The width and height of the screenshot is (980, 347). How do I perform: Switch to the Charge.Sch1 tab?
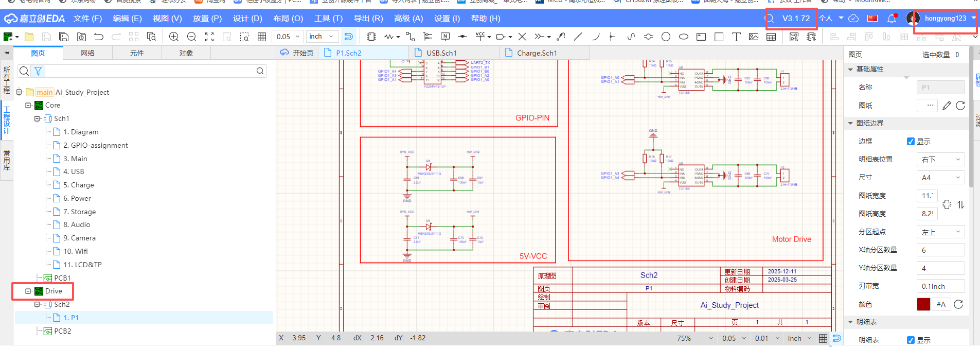pyautogui.click(x=537, y=53)
